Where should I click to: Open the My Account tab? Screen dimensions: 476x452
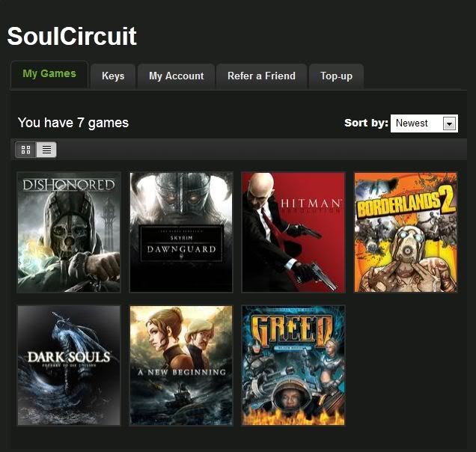(176, 76)
